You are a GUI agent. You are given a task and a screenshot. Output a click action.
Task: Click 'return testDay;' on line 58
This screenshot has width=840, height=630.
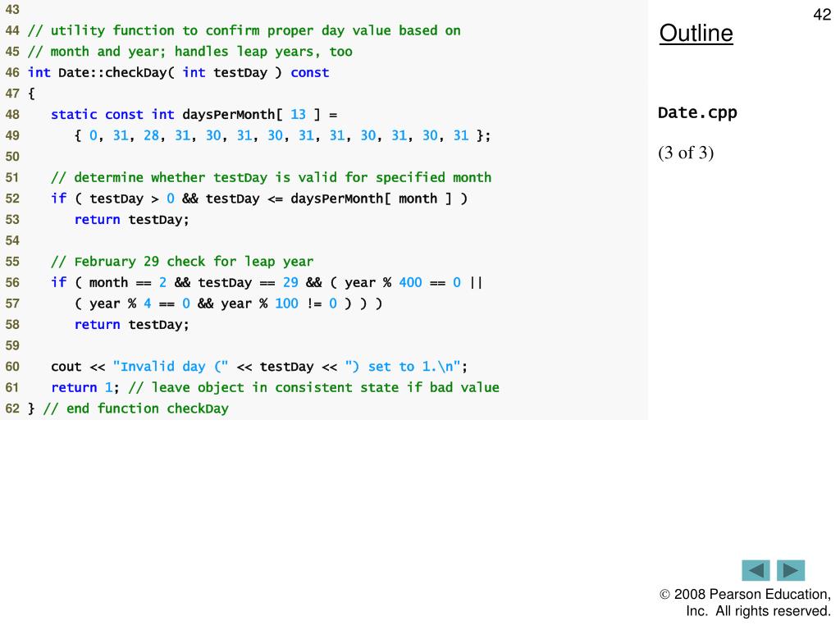point(132,325)
